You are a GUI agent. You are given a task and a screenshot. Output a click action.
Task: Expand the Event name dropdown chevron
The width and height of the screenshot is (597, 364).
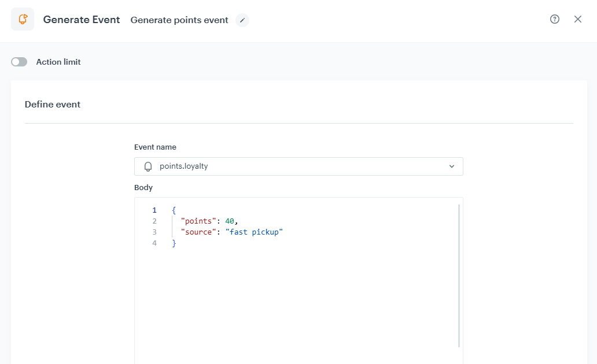[452, 166]
